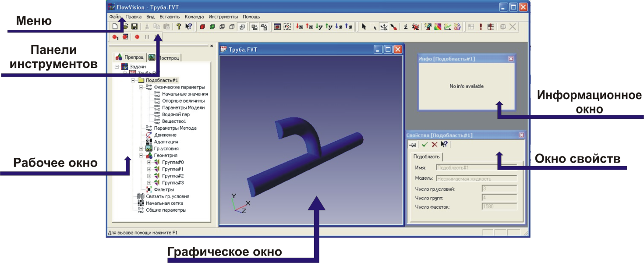Click the red exclamation mark toolbar icon
The width and height of the screenshot is (644, 263).
point(481,27)
